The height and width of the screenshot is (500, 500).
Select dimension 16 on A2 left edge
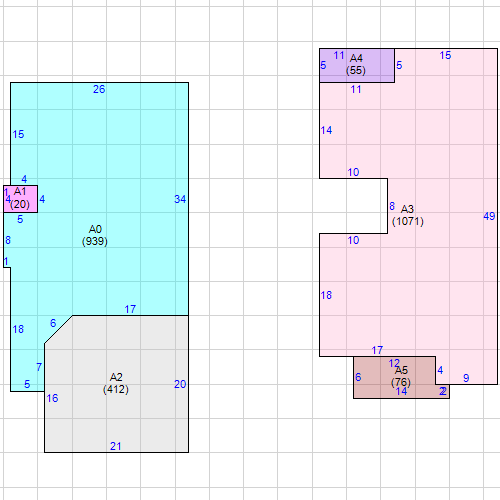52,398
